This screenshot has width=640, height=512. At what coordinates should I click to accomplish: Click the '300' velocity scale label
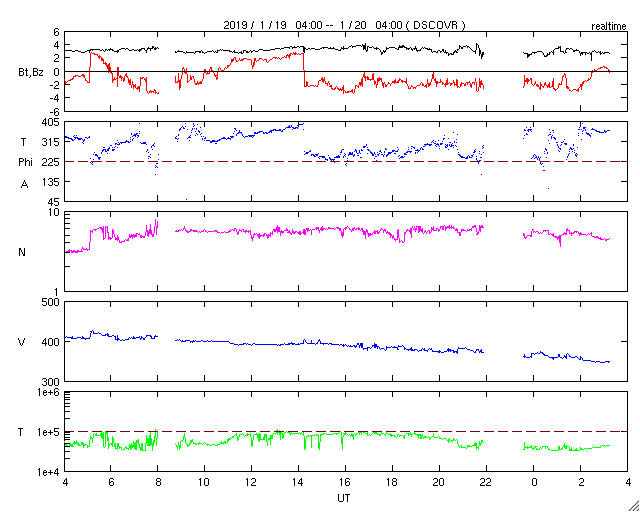[51, 382]
